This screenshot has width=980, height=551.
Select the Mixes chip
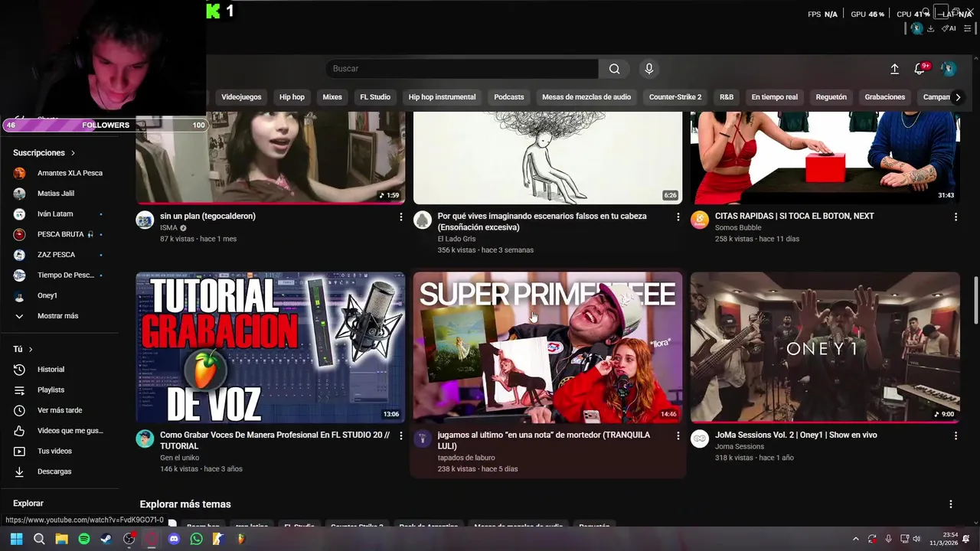click(x=332, y=97)
